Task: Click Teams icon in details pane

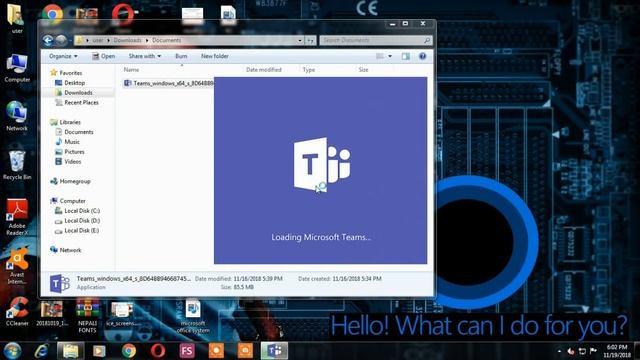Action: point(60,283)
